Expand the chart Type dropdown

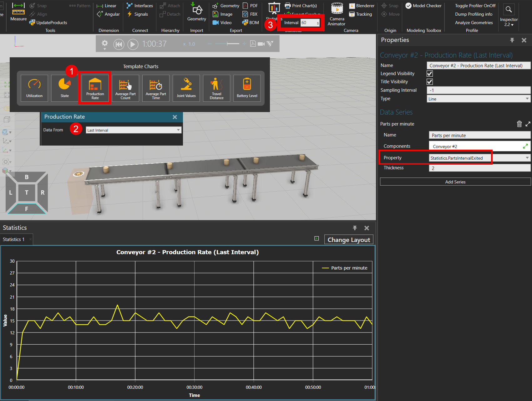479,99
